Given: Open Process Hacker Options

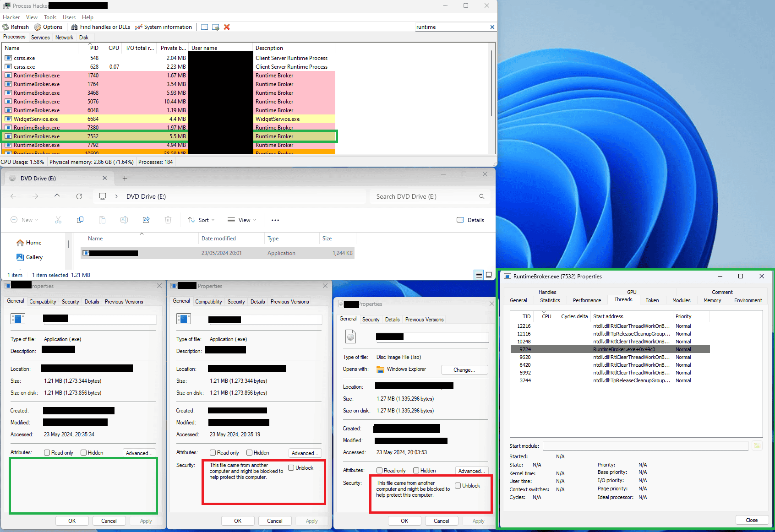Looking at the screenshot, I should pos(48,27).
